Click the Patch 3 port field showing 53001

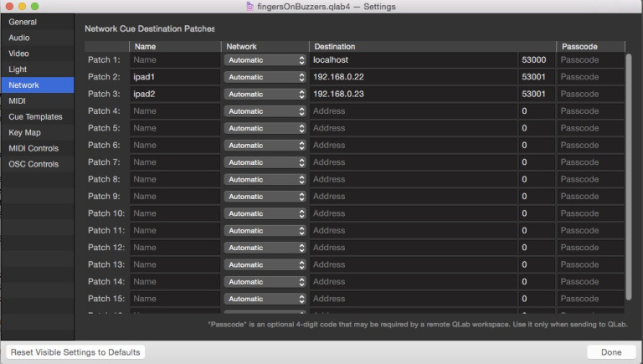tap(536, 94)
